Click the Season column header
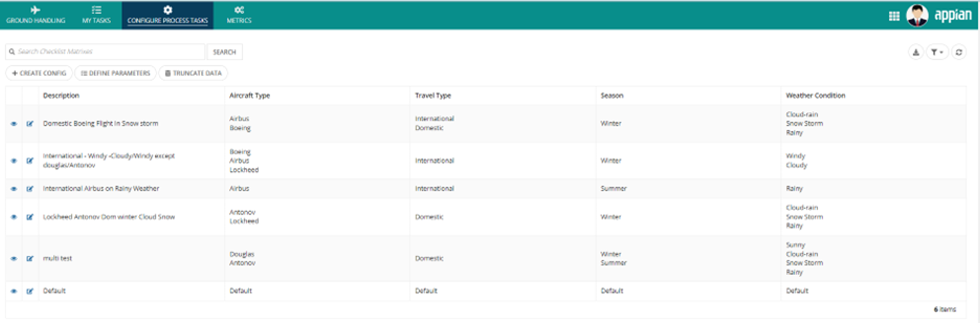Image resolution: width=980 pixels, height=323 pixels. [x=612, y=95]
